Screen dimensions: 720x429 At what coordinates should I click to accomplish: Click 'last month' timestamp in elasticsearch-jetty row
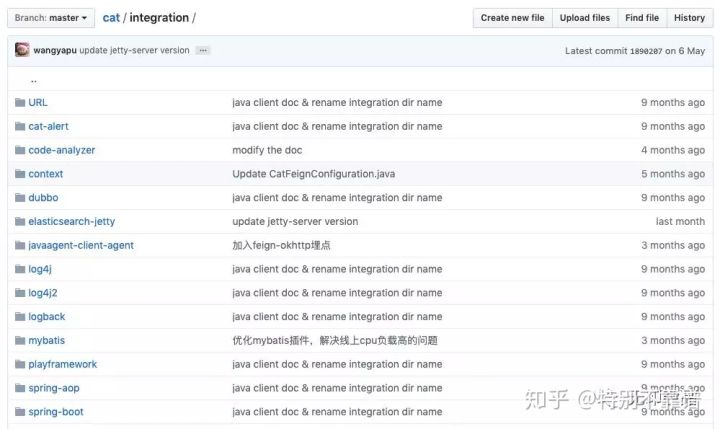coord(680,221)
